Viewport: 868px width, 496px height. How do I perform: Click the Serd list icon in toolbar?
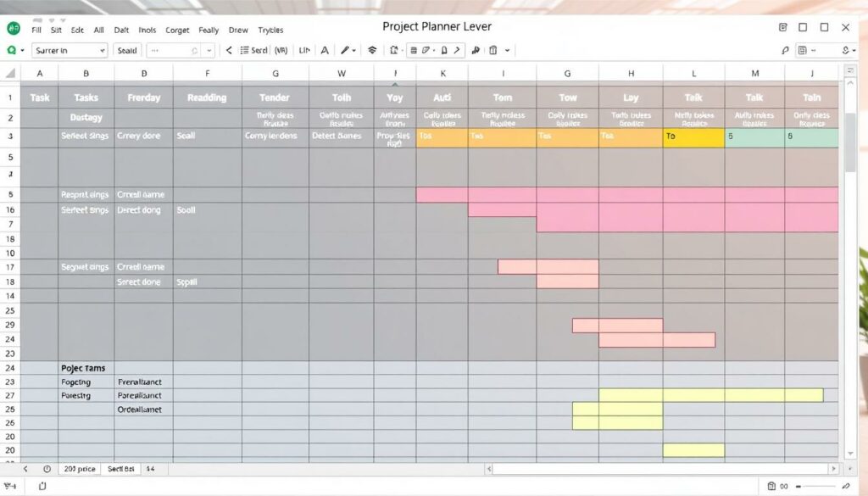253,50
